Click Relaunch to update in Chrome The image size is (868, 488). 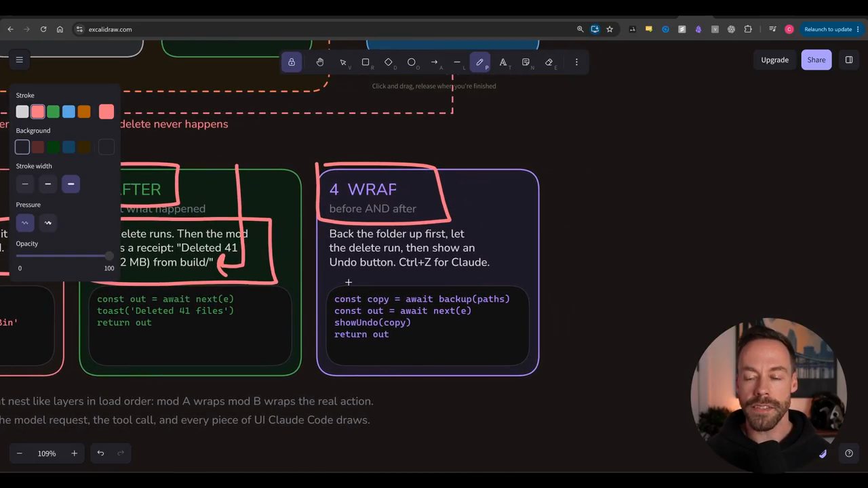point(831,29)
